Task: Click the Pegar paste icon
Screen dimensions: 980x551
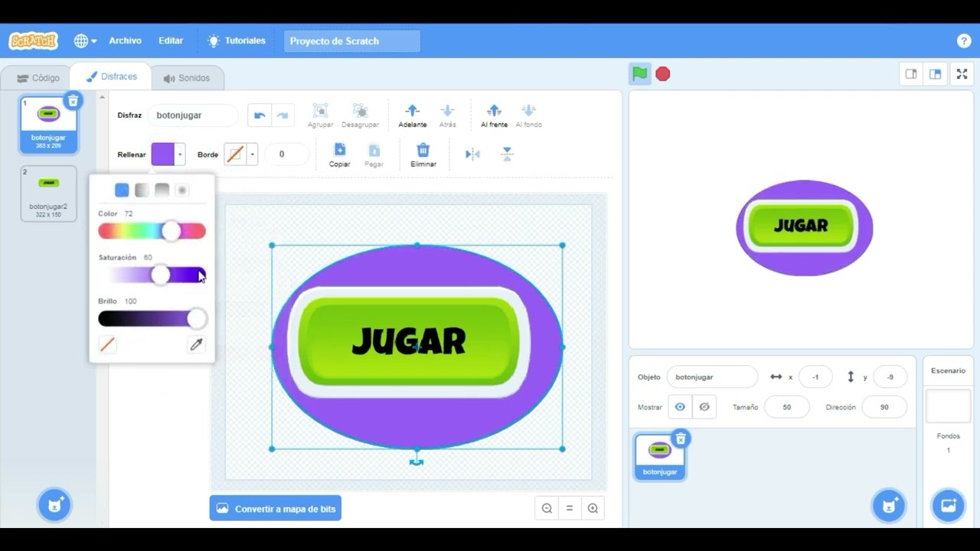Action: click(x=374, y=155)
